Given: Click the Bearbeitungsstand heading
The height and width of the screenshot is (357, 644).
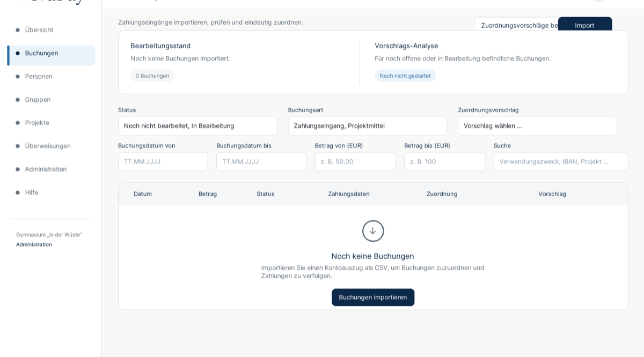Looking at the screenshot, I should [x=160, y=46].
